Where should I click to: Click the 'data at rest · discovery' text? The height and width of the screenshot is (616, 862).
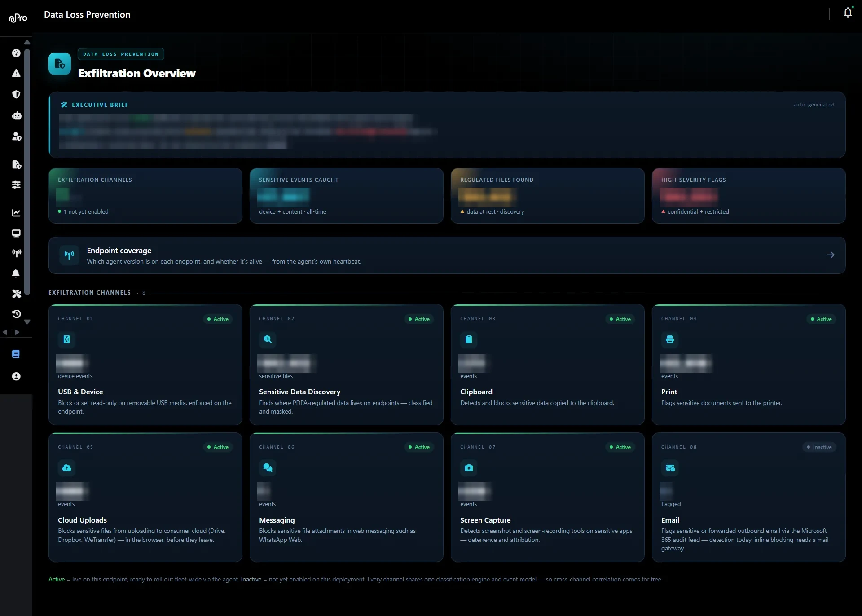495,212
